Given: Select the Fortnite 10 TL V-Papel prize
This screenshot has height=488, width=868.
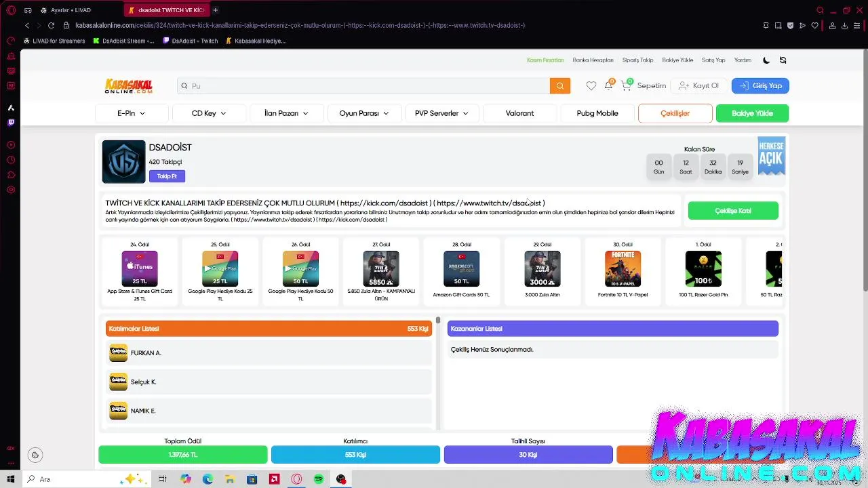Looking at the screenshot, I should point(623,273).
